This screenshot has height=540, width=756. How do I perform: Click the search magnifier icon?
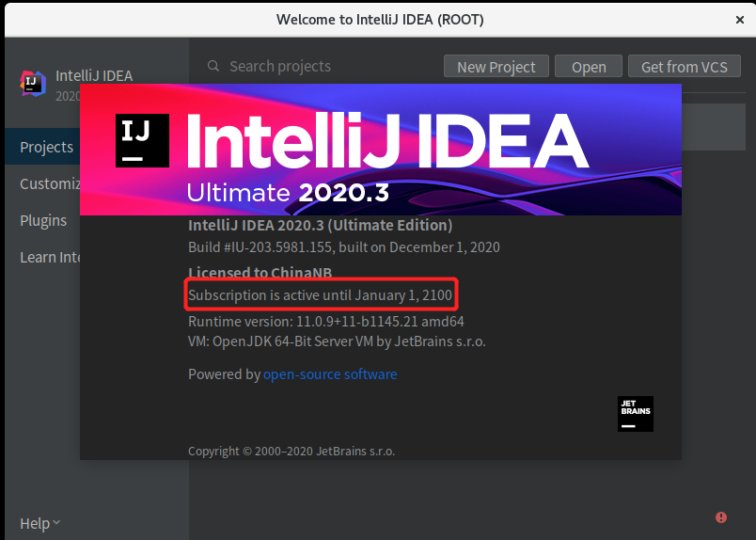213,66
